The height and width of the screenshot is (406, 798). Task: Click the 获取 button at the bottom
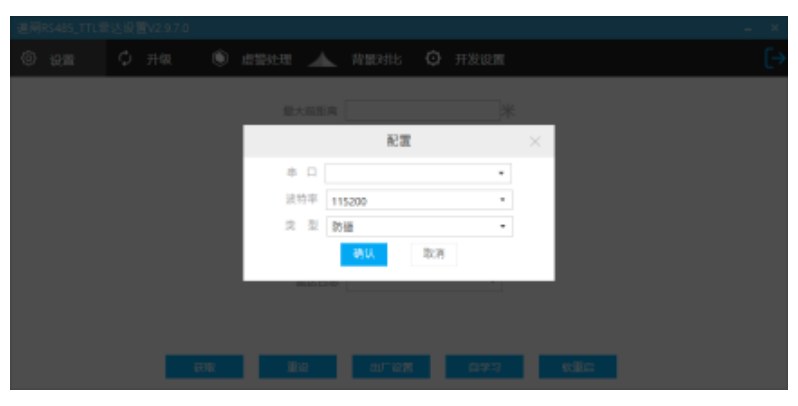click(204, 367)
